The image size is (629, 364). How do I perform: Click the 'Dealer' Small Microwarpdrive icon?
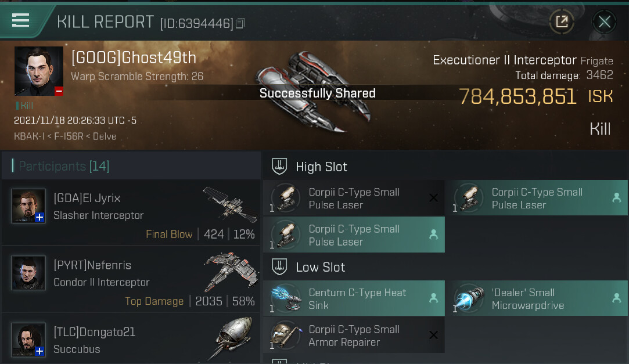(469, 298)
